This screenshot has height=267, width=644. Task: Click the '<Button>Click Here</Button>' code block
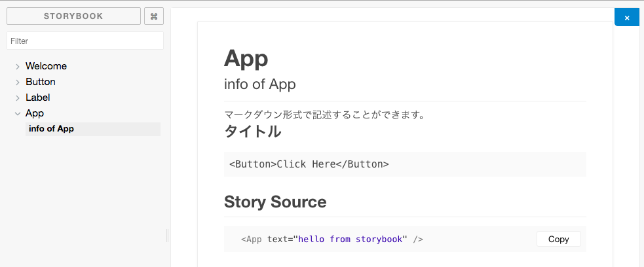(x=405, y=164)
